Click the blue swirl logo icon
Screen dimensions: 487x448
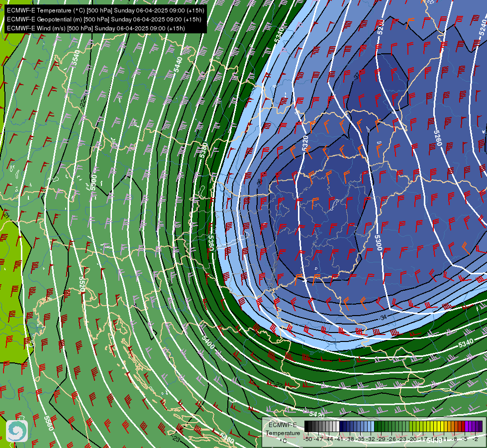point(17,431)
